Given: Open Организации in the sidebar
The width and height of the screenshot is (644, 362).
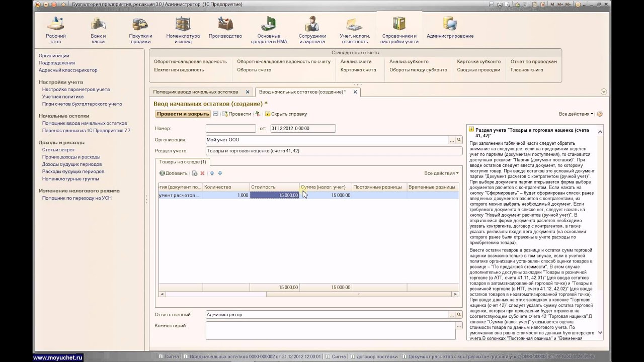Looking at the screenshot, I should (54, 56).
